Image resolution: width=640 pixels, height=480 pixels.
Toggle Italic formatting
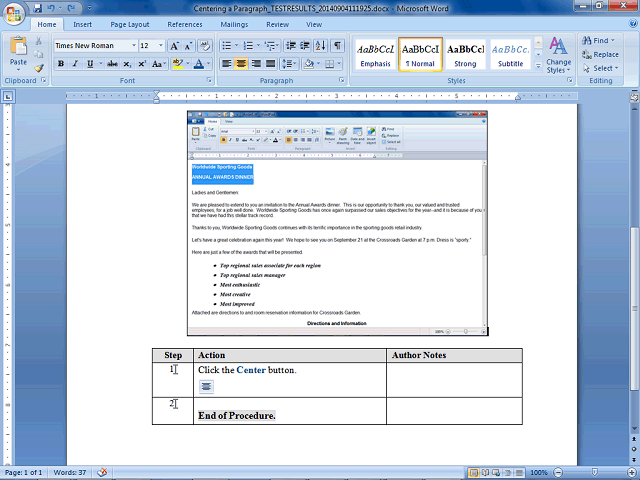click(x=75, y=64)
